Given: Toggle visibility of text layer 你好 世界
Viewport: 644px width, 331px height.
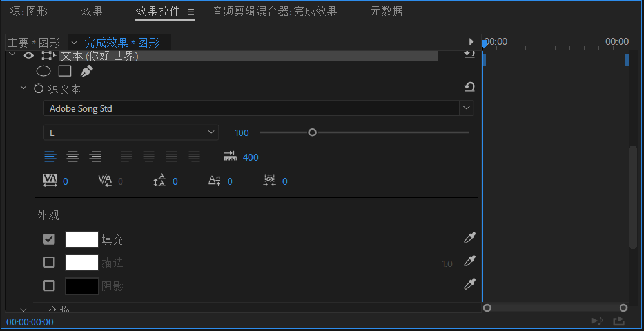Looking at the screenshot, I should 28,55.
